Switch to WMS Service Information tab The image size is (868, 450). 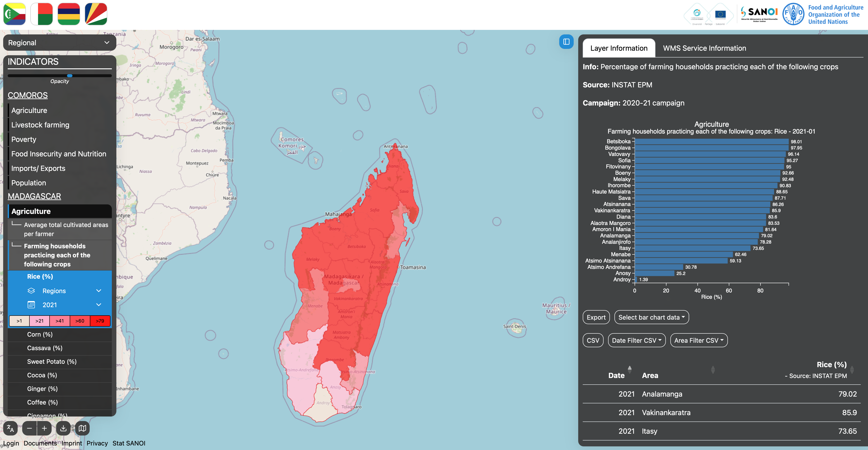coord(704,48)
